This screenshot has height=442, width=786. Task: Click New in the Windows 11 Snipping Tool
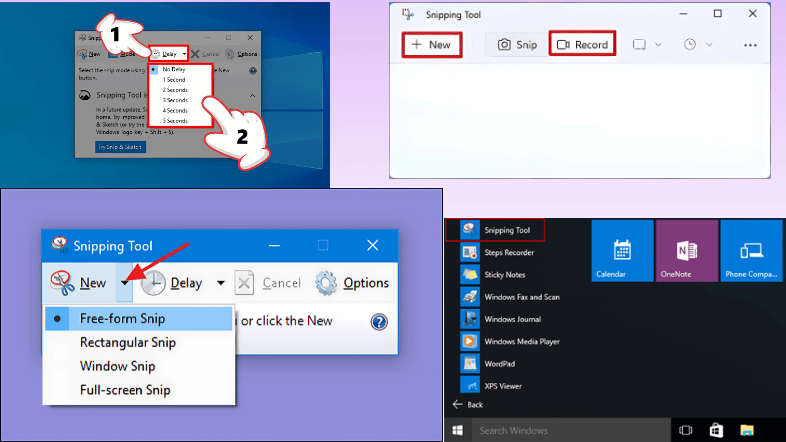pyautogui.click(x=432, y=45)
